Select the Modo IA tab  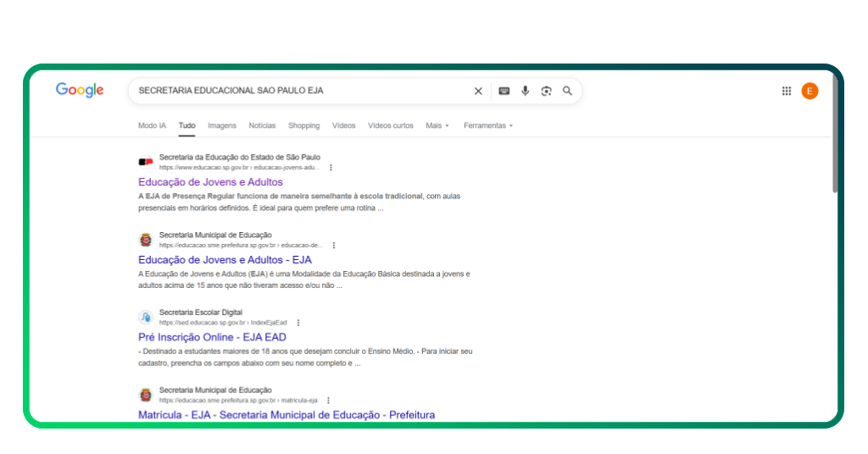tap(152, 125)
